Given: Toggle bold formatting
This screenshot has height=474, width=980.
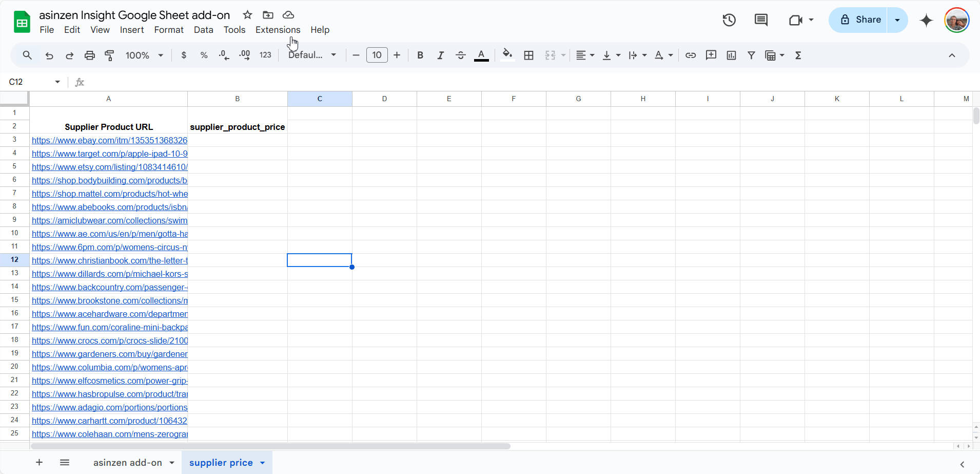Looking at the screenshot, I should click(x=420, y=55).
